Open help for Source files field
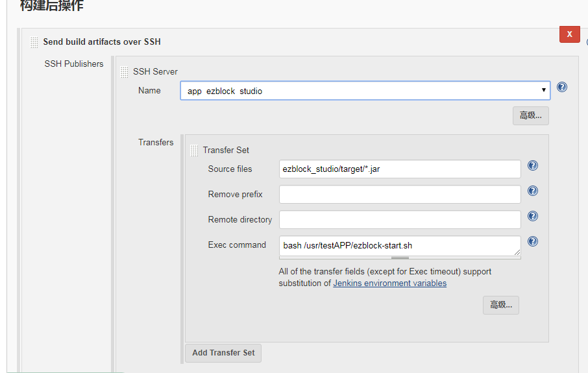Image resolution: width=588 pixels, height=373 pixels. 533,165
